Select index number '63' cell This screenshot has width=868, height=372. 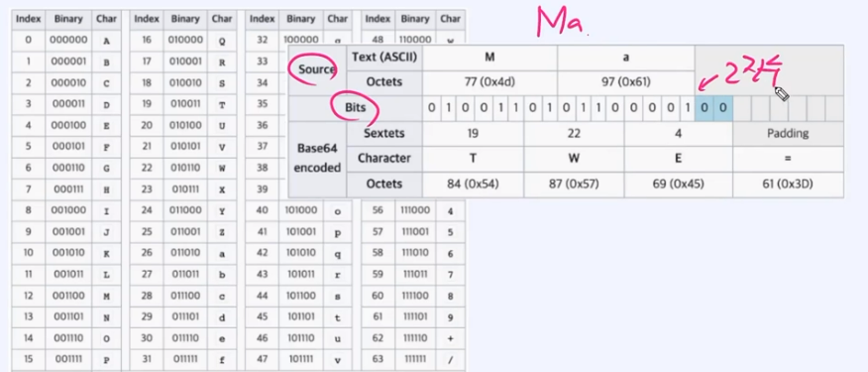pyautogui.click(x=379, y=359)
